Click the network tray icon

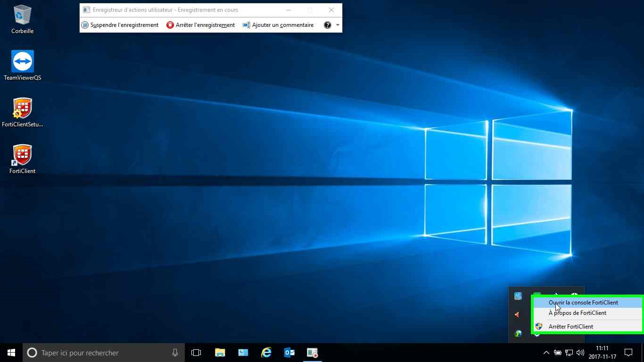click(x=569, y=353)
